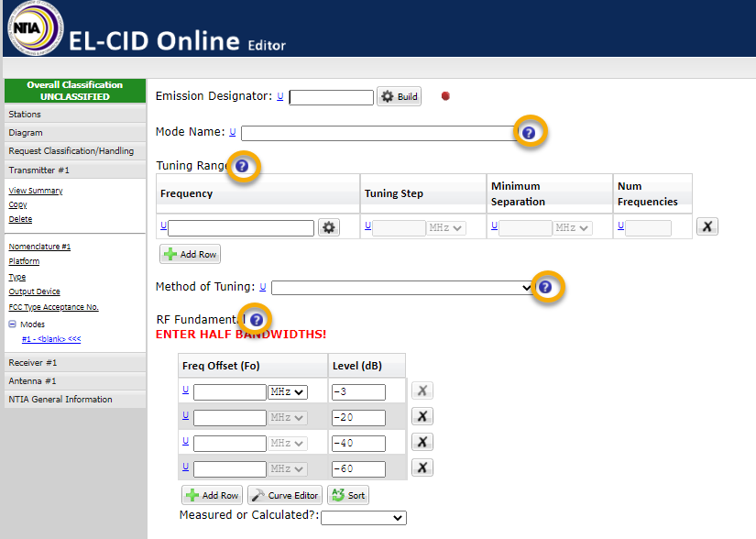Build the emission designator

399,96
